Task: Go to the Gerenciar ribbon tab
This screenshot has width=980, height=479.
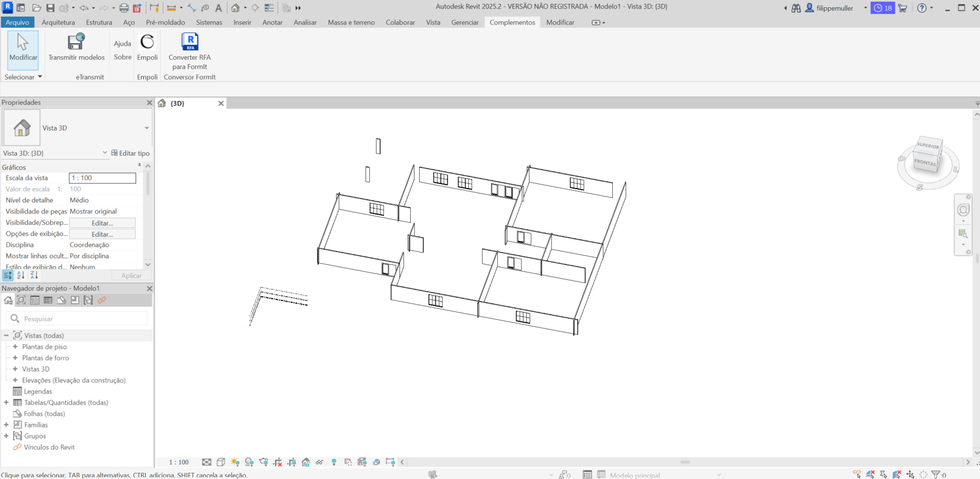Action: pyautogui.click(x=465, y=22)
